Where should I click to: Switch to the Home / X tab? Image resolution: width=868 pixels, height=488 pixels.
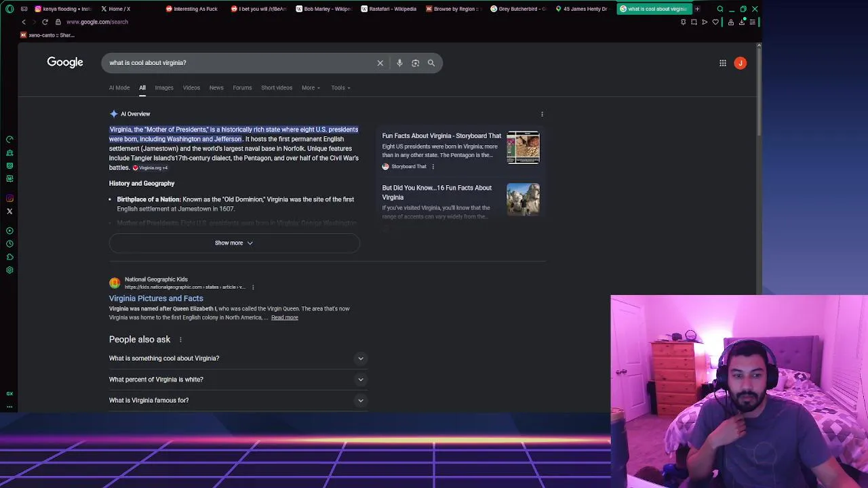click(x=129, y=9)
